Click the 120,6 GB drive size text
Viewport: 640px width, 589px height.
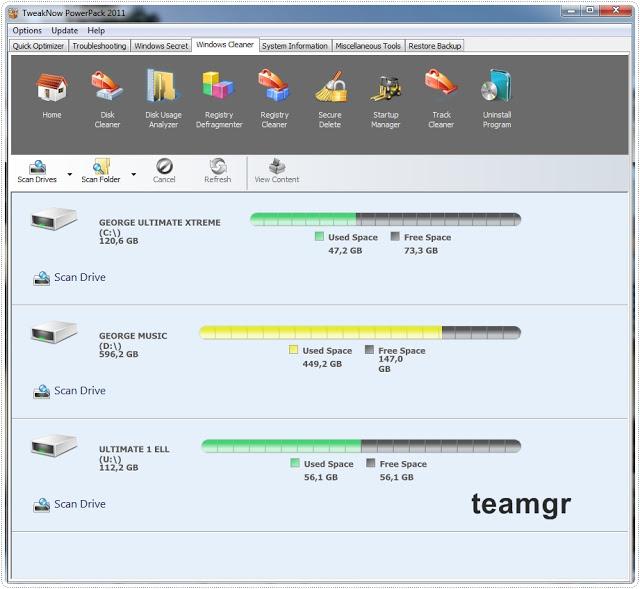118,241
